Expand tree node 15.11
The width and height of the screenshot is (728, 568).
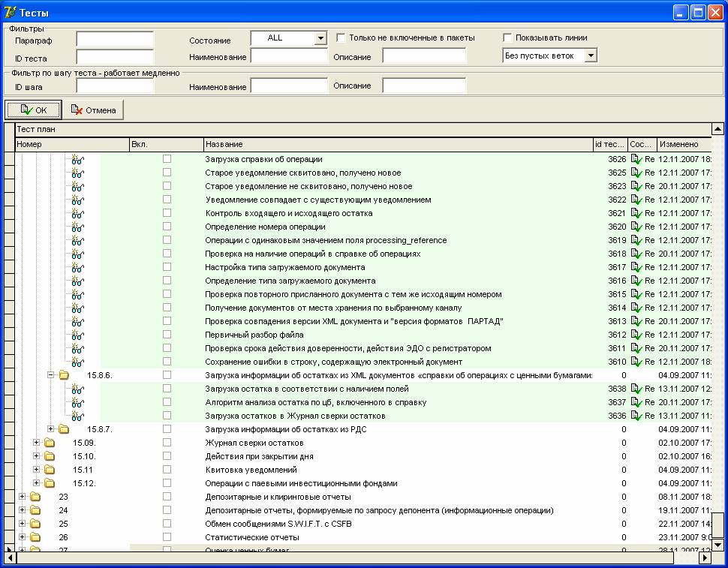pos(36,469)
